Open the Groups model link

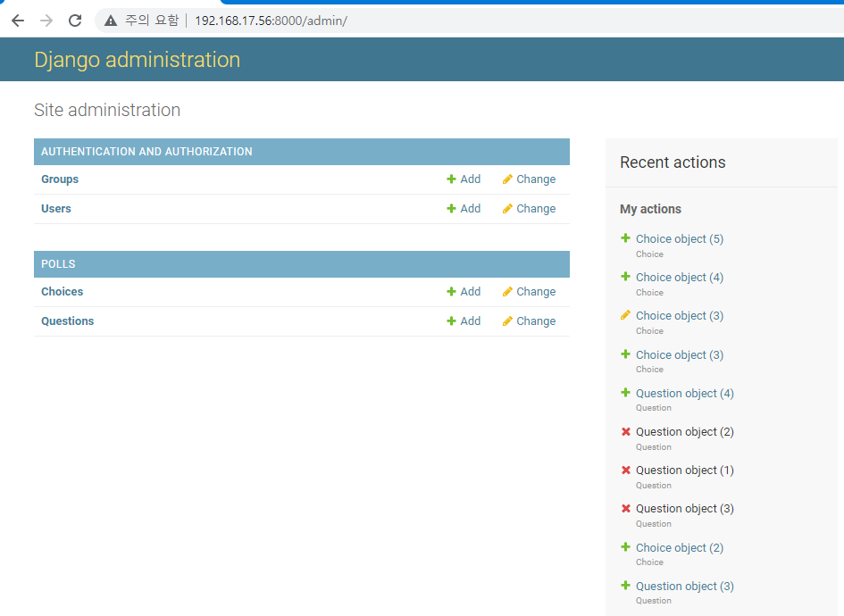pos(60,179)
